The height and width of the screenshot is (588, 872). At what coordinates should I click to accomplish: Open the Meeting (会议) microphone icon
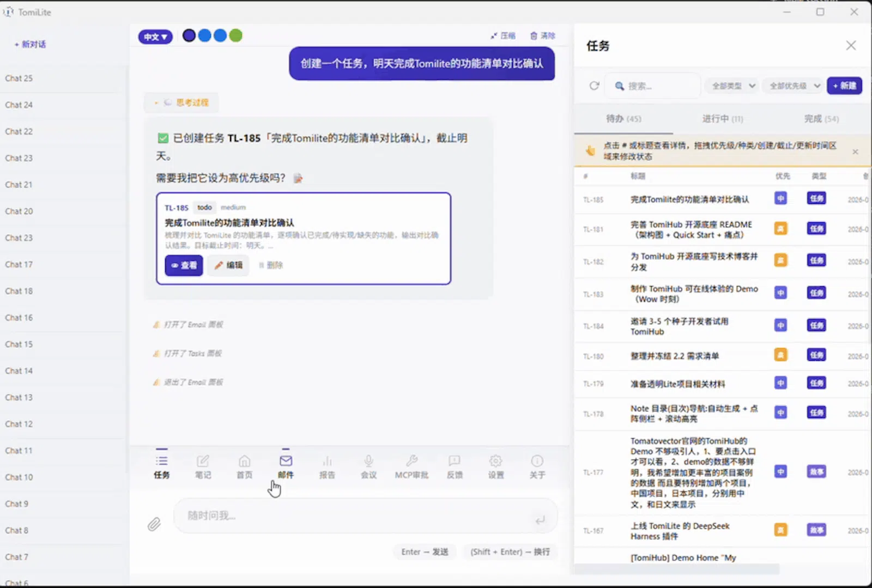[x=369, y=461]
